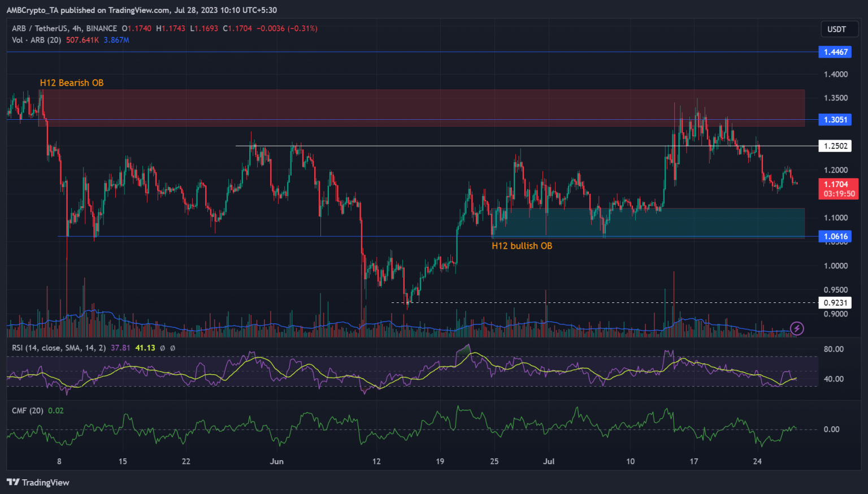Click the first ø symbol in RSI legend

[162, 348]
